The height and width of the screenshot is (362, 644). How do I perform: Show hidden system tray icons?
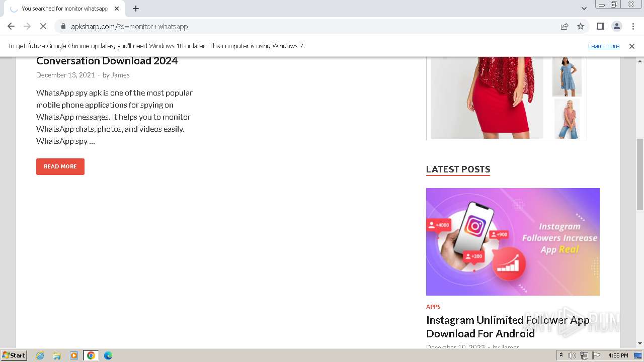561,355
